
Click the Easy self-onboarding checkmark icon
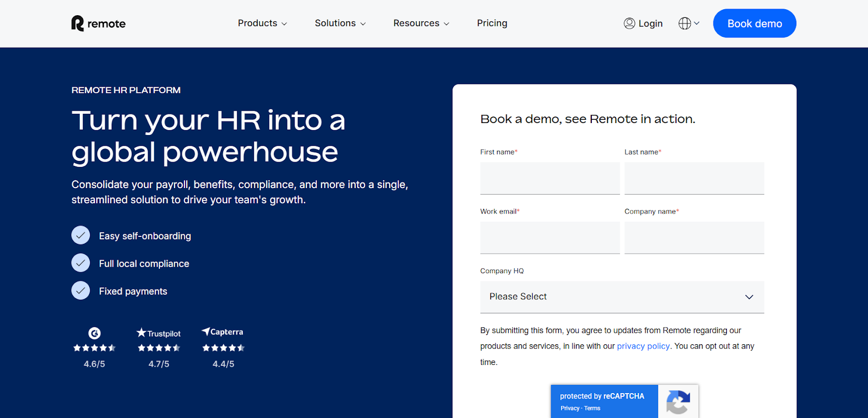click(x=81, y=235)
